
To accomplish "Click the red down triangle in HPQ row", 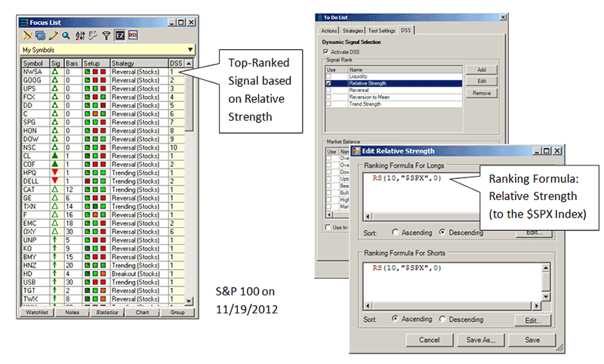I will (55, 173).
